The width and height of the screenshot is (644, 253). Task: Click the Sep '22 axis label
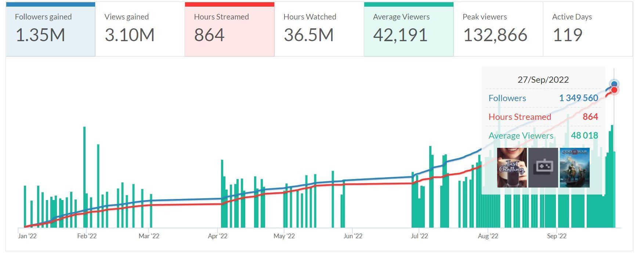[557, 236]
